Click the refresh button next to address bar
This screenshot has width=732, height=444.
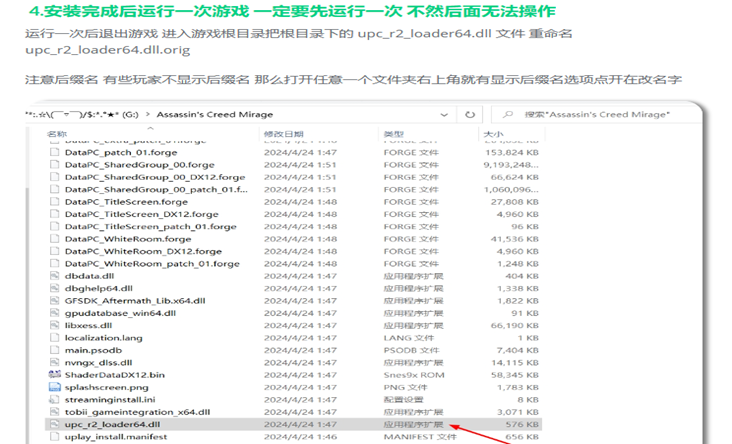[x=470, y=114]
